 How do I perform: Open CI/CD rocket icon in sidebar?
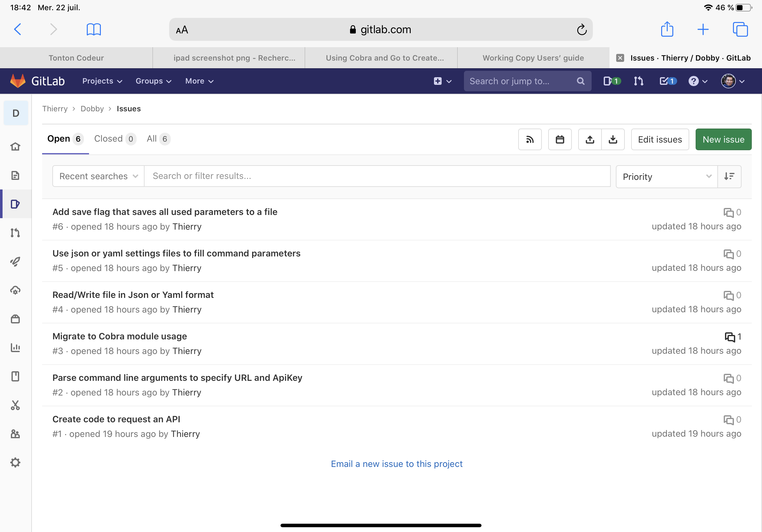tap(15, 262)
